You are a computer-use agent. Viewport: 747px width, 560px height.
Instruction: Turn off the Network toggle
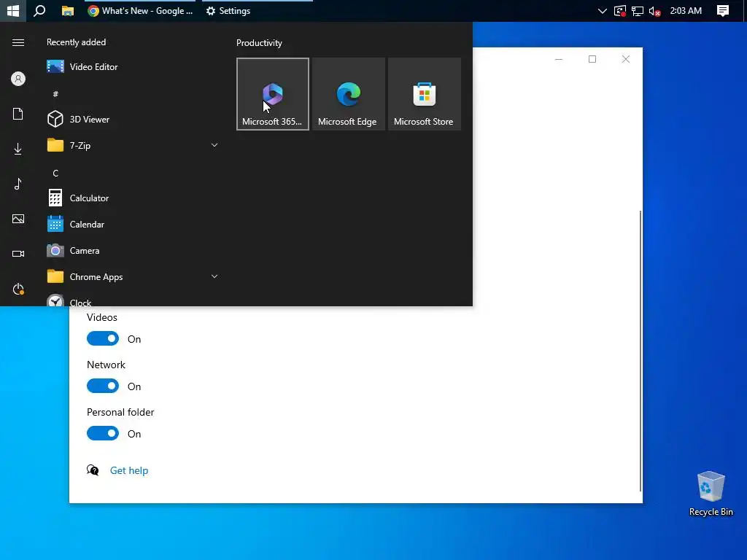(x=103, y=386)
